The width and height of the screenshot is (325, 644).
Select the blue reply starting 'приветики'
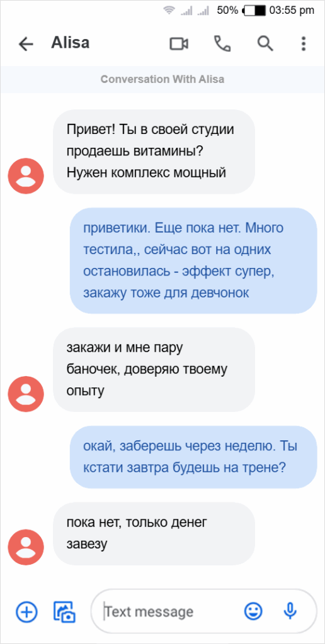click(193, 260)
